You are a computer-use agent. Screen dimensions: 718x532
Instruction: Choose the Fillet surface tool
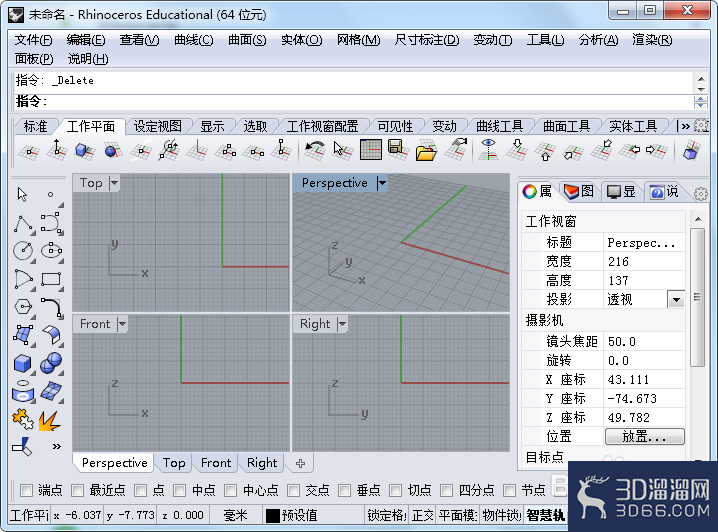pos(51,335)
